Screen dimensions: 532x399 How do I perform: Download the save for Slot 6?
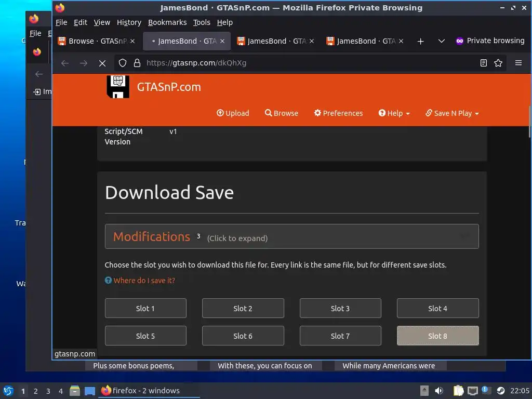click(243, 336)
